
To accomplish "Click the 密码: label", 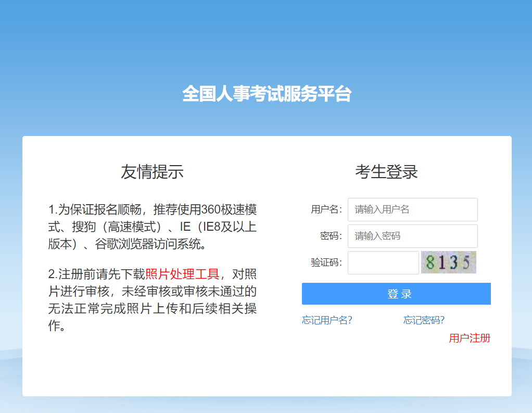I will 331,236.
